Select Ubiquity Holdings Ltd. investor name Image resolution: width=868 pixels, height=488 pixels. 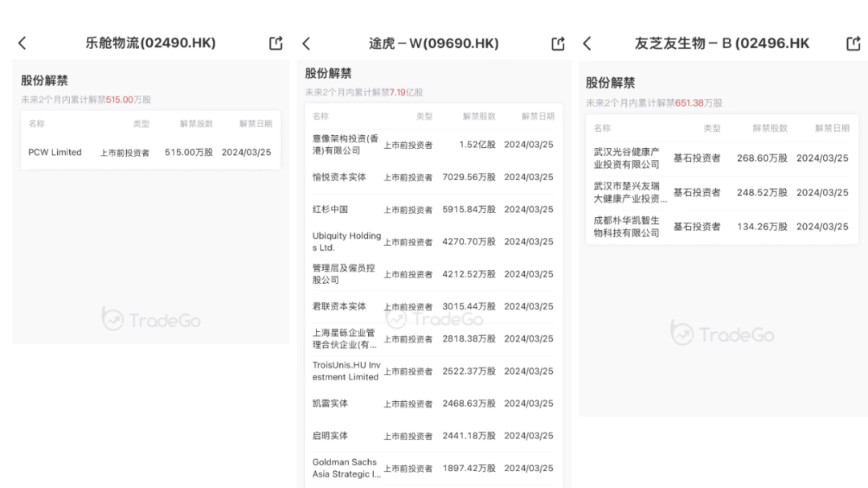pos(346,241)
